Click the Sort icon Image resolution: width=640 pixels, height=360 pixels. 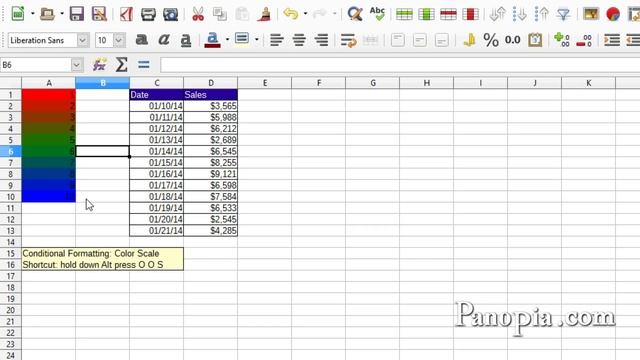pos(498,14)
